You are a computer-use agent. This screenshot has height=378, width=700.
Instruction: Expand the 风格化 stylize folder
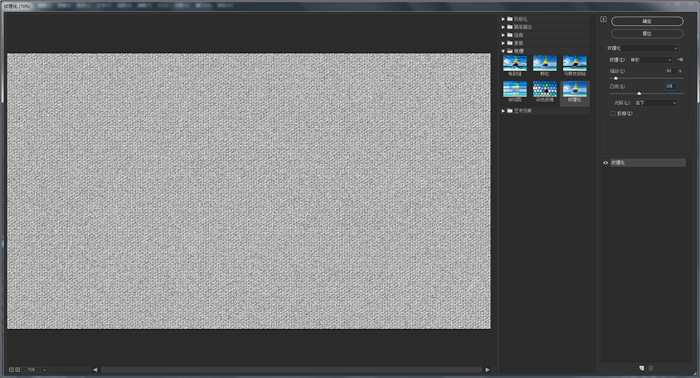[503, 19]
